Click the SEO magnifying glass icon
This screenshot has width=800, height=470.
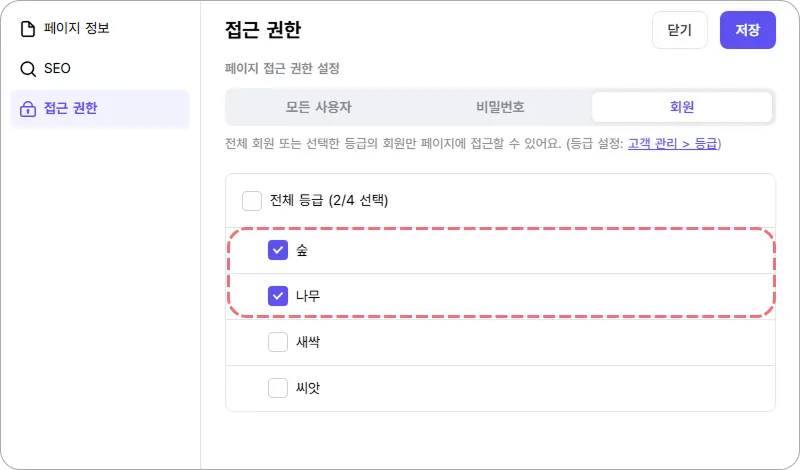[28, 69]
